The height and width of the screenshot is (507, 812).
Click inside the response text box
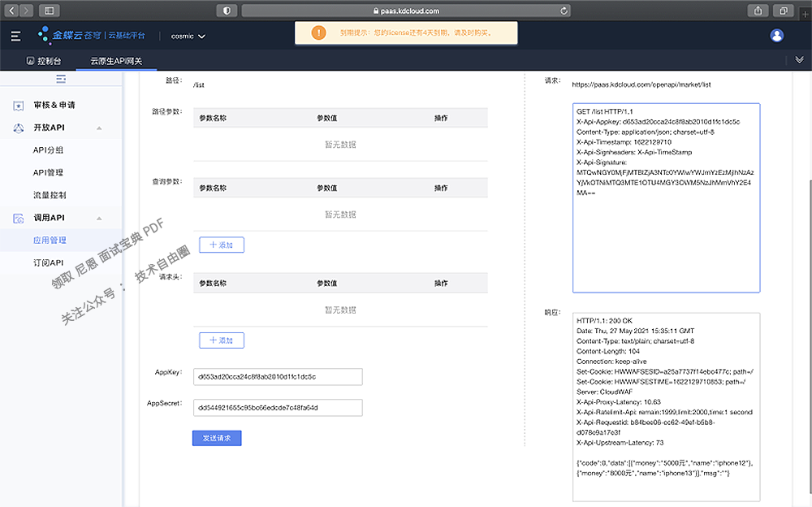667,407
